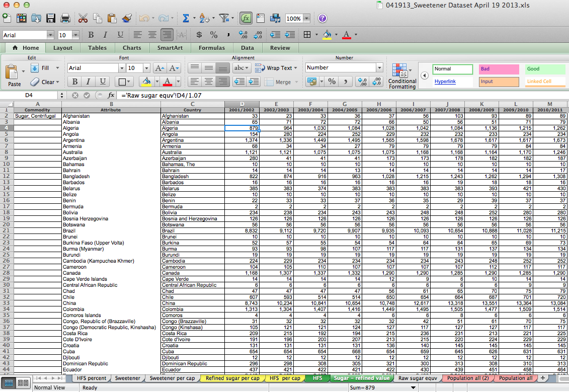Apply percent style from formatting bar

point(214,35)
